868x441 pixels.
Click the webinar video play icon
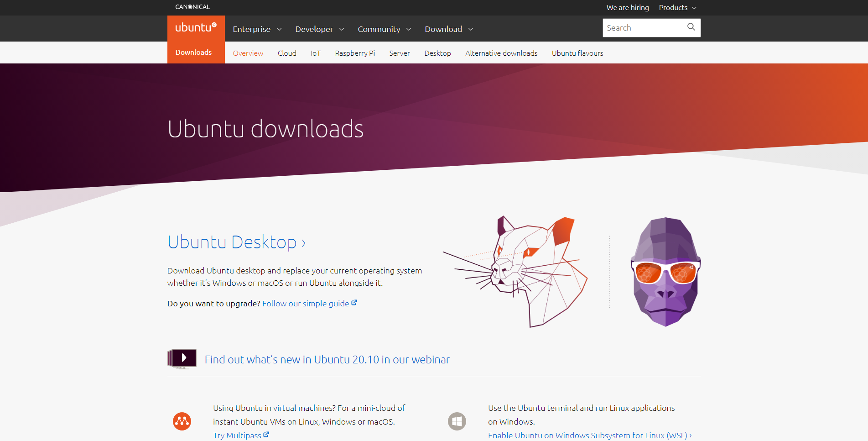coord(182,359)
